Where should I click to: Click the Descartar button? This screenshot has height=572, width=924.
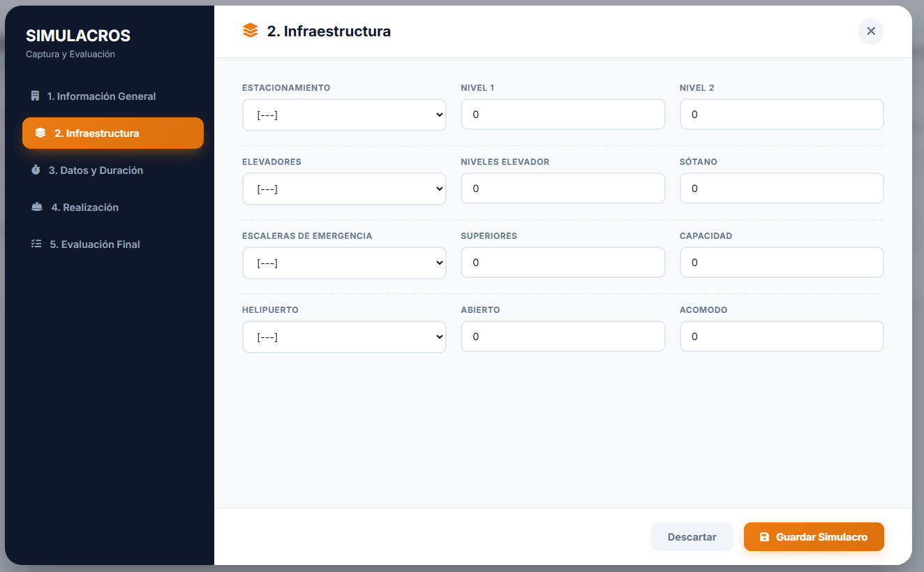coord(692,537)
